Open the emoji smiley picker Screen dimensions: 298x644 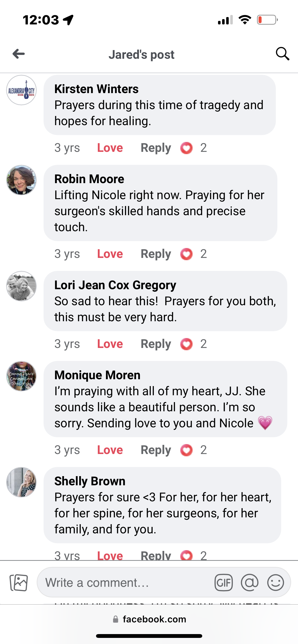click(x=275, y=582)
